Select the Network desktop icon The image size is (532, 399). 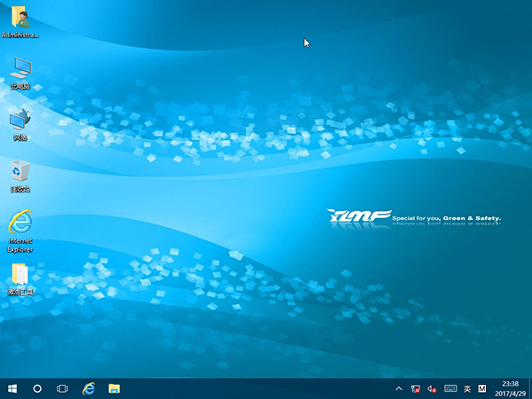point(20,121)
